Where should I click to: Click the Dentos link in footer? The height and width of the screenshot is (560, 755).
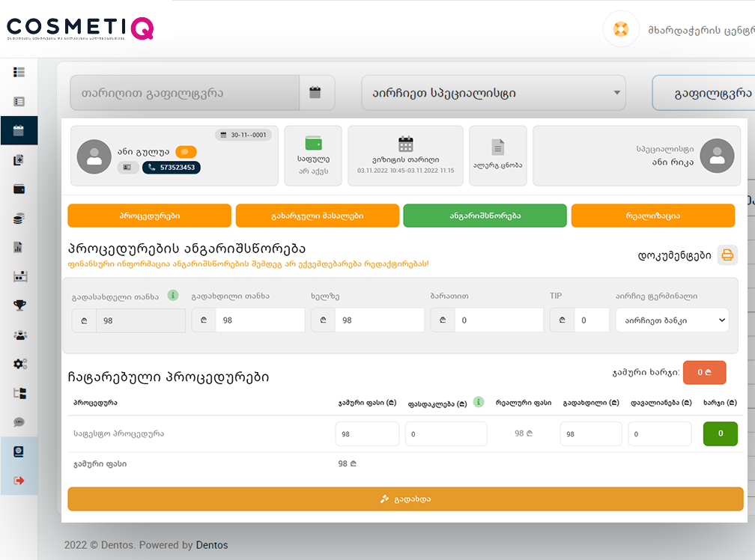click(x=212, y=545)
